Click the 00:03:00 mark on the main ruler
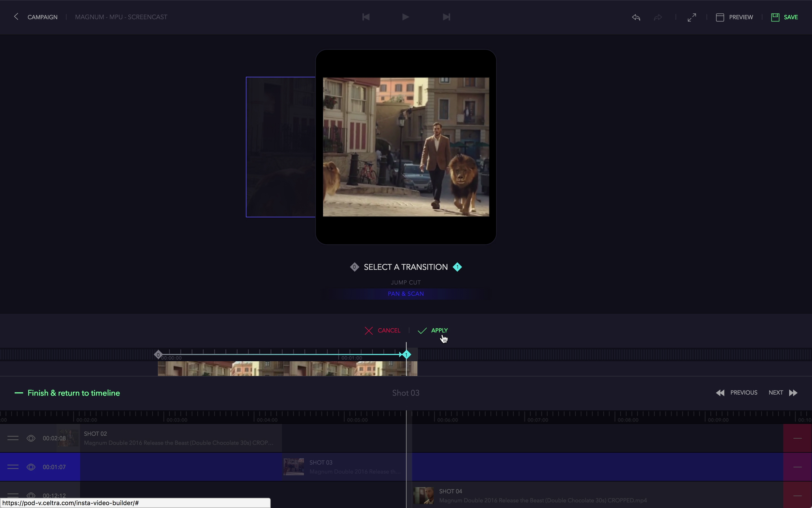The image size is (812, 508). coord(177,420)
